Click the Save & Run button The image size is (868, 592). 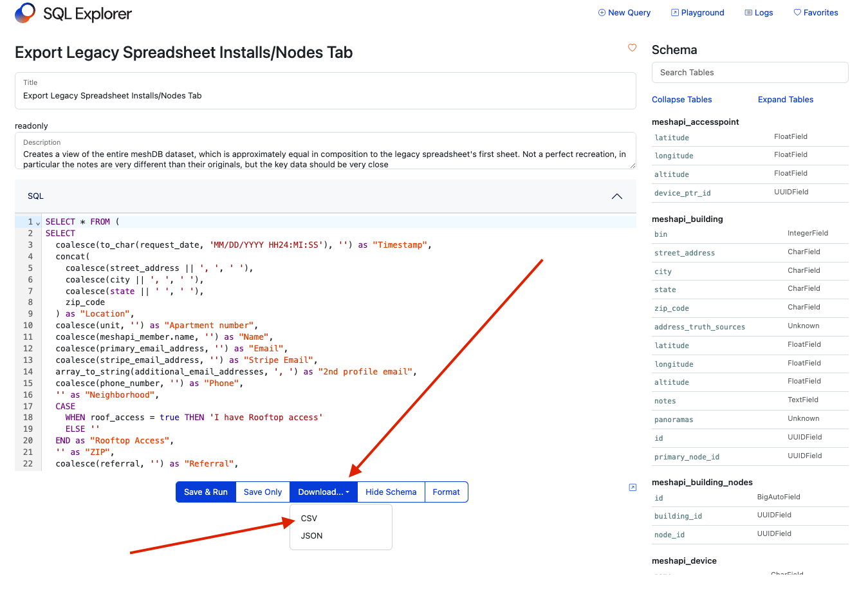(x=206, y=492)
